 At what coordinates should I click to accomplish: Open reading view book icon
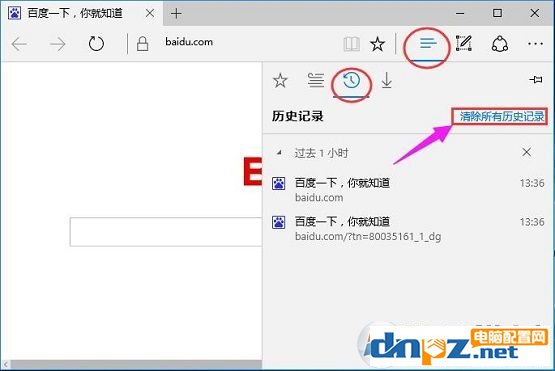point(351,44)
